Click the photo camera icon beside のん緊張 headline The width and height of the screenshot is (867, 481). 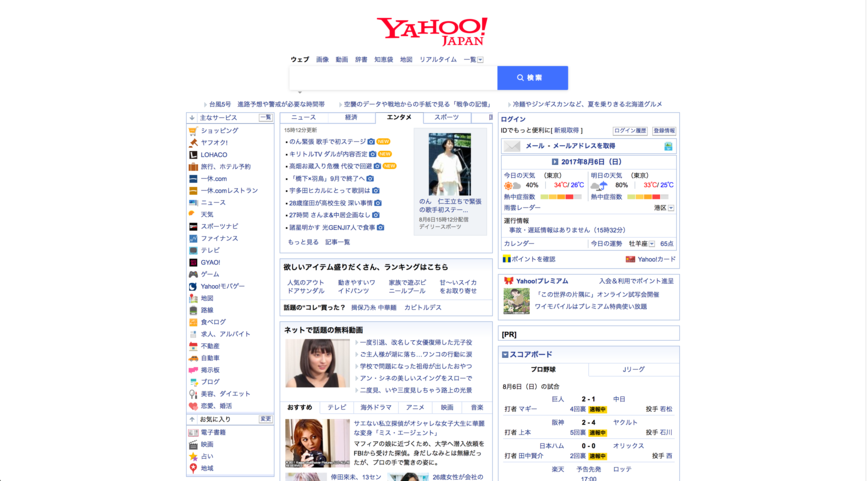coord(371,142)
